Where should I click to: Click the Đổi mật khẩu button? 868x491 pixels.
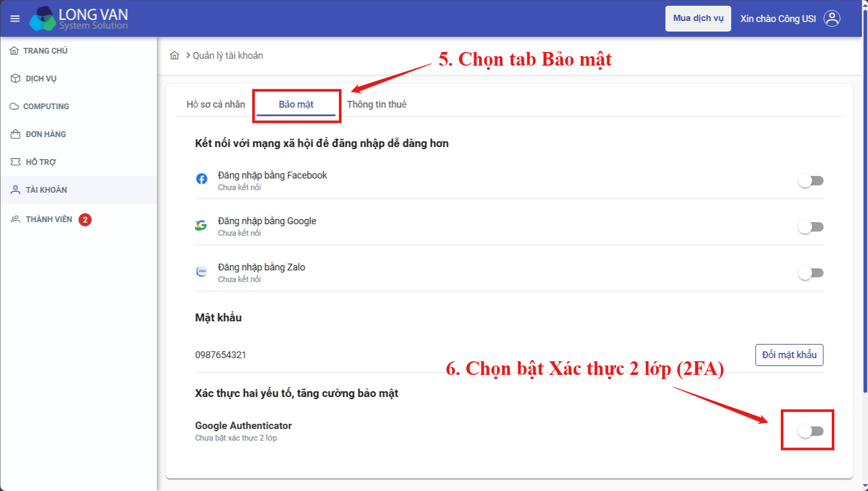click(x=789, y=355)
